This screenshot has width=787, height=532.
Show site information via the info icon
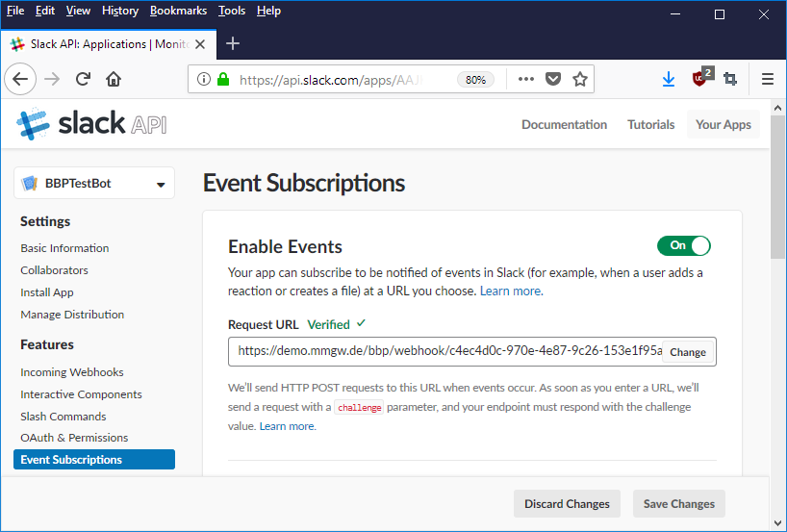[x=203, y=79]
